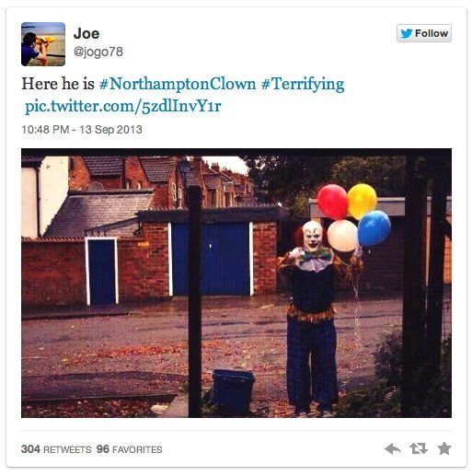Click the red balloon in the photo
The image size is (472, 476).
tap(332, 202)
